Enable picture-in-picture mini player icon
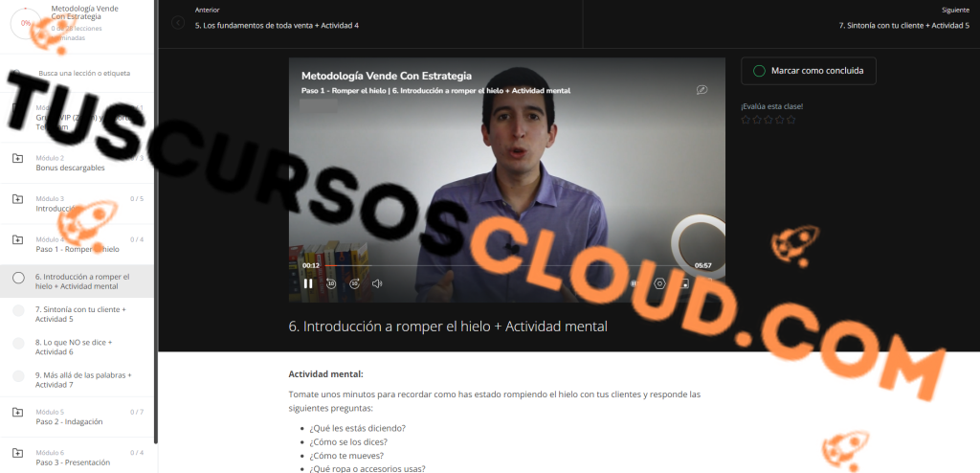 click(684, 283)
